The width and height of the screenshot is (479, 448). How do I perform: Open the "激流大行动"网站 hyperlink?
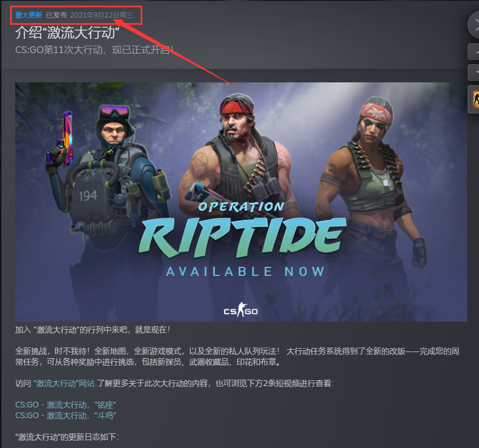click(x=64, y=383)
